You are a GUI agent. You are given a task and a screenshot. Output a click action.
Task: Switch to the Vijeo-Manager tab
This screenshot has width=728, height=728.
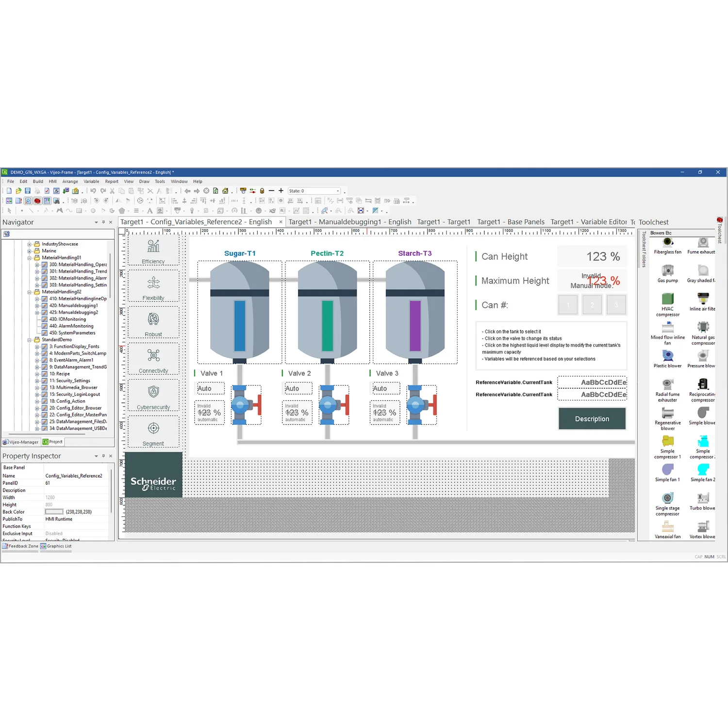20,442
